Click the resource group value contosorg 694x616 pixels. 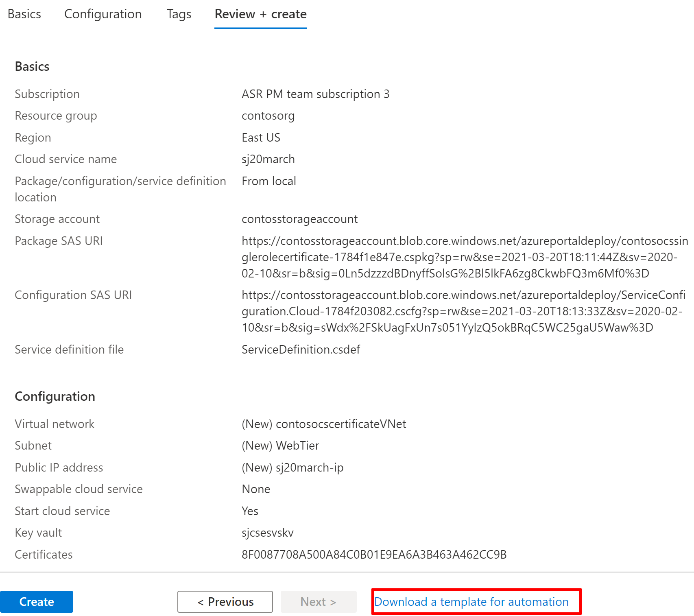click(x=268, y=116)
